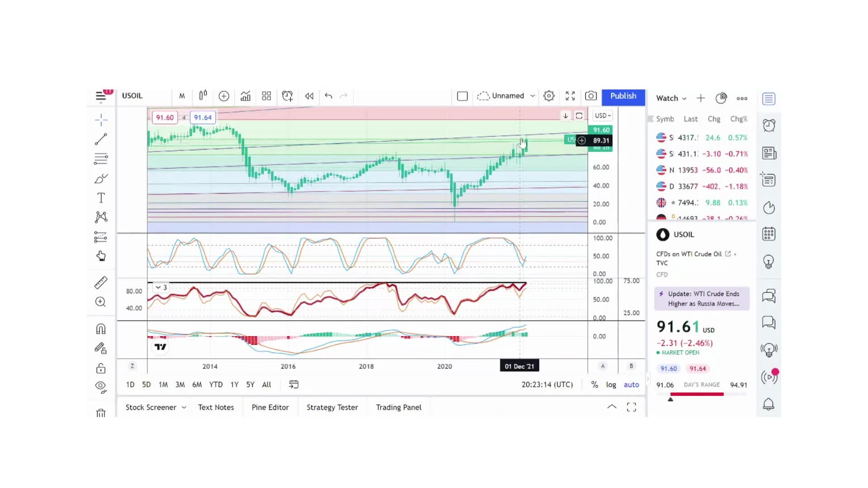868x488 pixels.
Task: Click the sell price 91.60 button
Action: click(165, 117)
